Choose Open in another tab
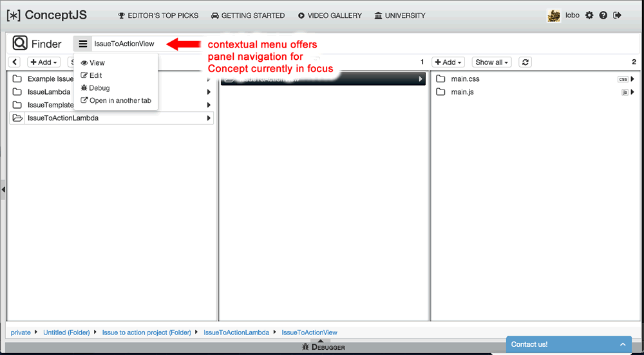 [x=116, y=100]
